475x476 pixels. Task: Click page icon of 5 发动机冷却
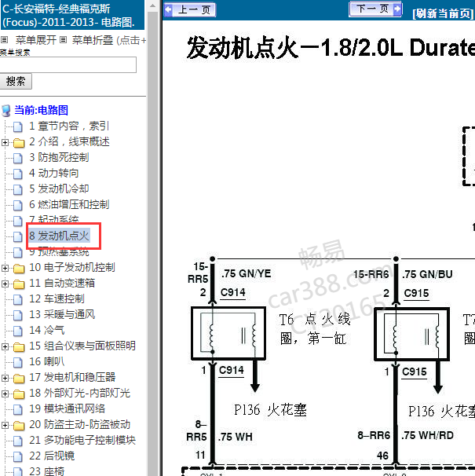pyautogui.click(x=18, y=189)
